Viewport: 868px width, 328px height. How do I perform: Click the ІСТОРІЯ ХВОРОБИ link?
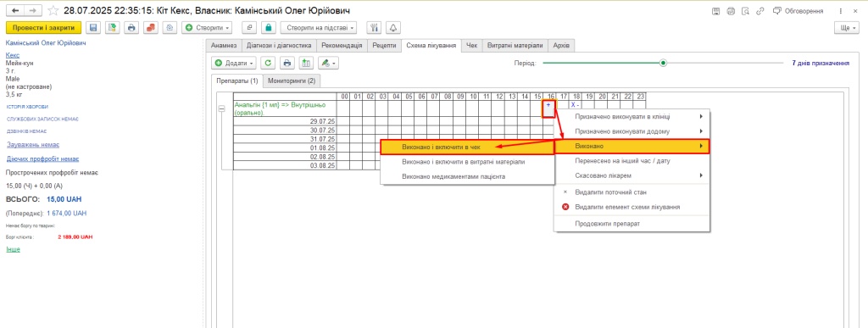click(x=27, y=107)
